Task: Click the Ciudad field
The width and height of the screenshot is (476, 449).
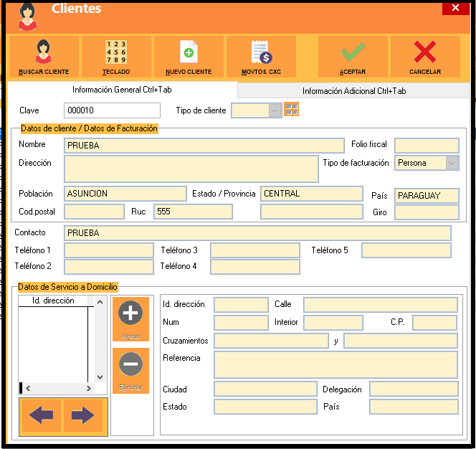Action: 265,389
